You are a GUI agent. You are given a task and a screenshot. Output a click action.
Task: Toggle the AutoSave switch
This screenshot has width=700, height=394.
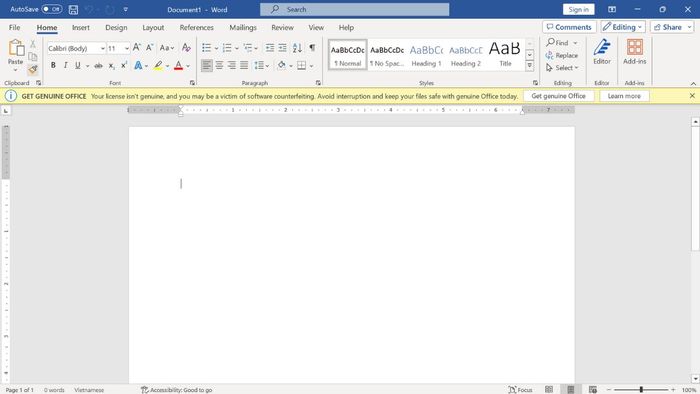tap(52, 9)
